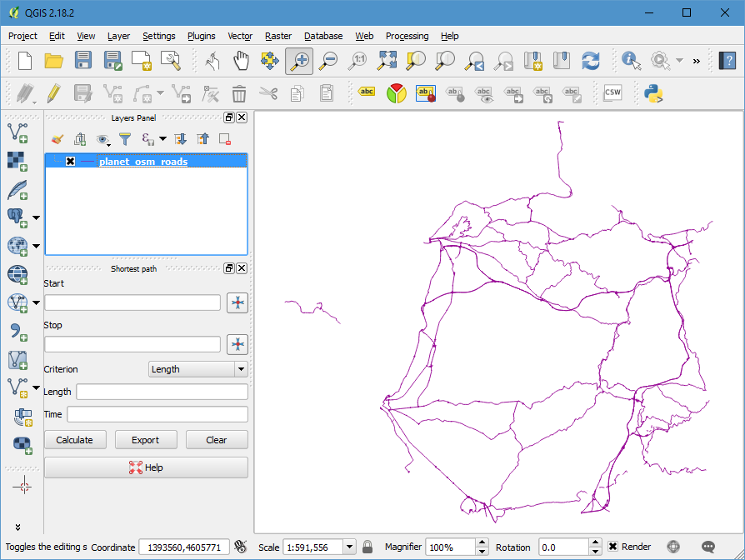
Task: Expand the WMS layer dropdown arrow
Action: coord(36,247)
